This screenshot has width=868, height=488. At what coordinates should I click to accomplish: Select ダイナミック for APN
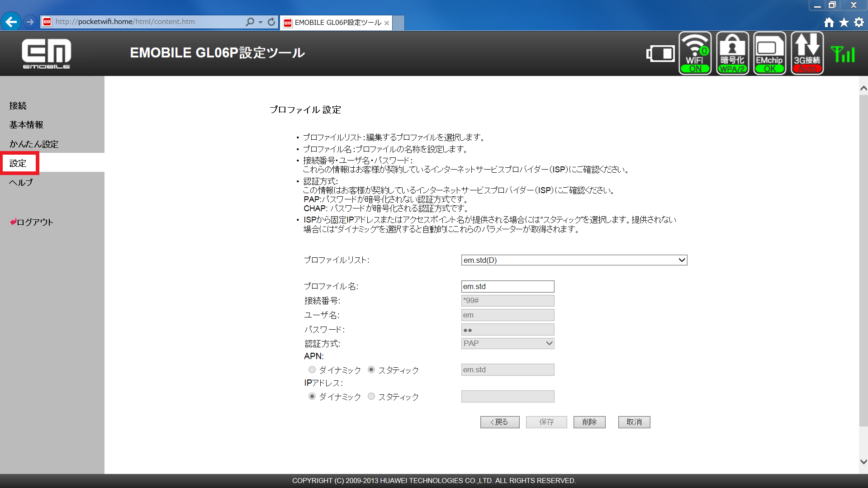(312, 370)
